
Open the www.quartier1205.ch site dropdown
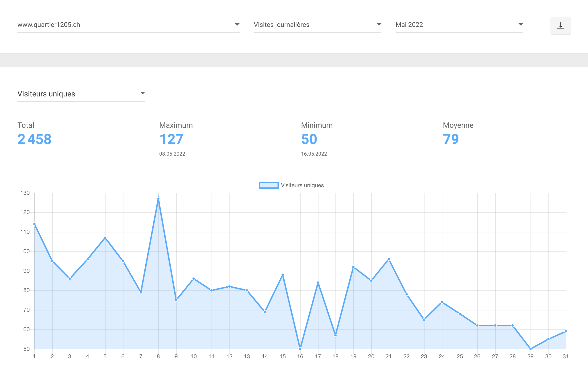point(128,25)
